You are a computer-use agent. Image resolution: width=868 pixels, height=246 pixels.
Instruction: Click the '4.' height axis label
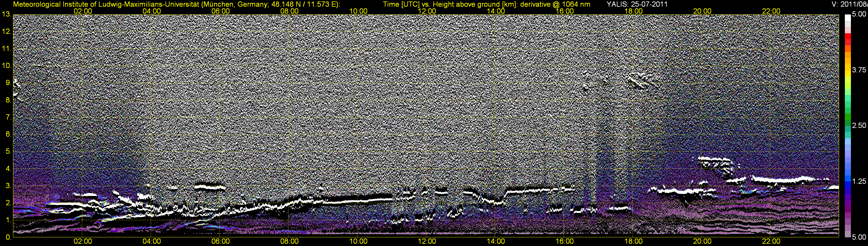click(x=8, y=168)
